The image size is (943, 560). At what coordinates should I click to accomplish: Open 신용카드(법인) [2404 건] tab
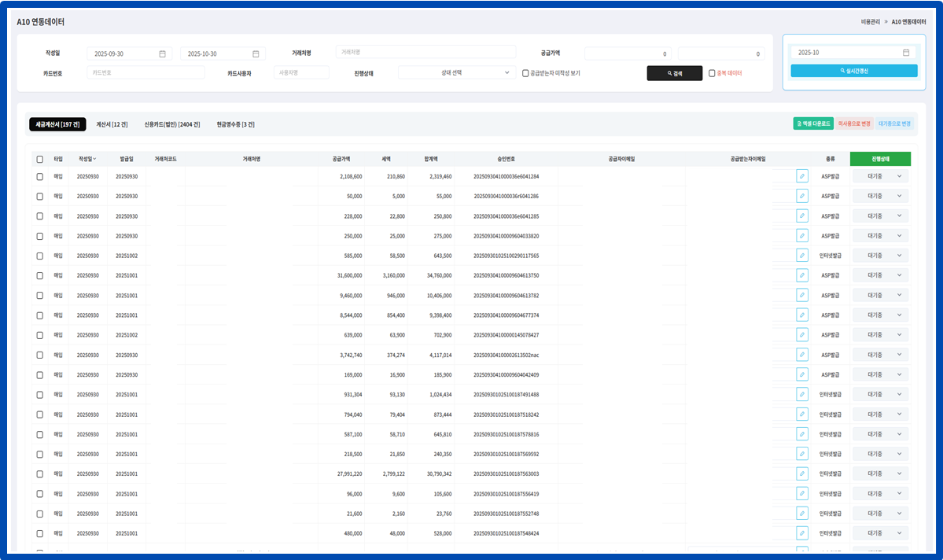[172, 124]
